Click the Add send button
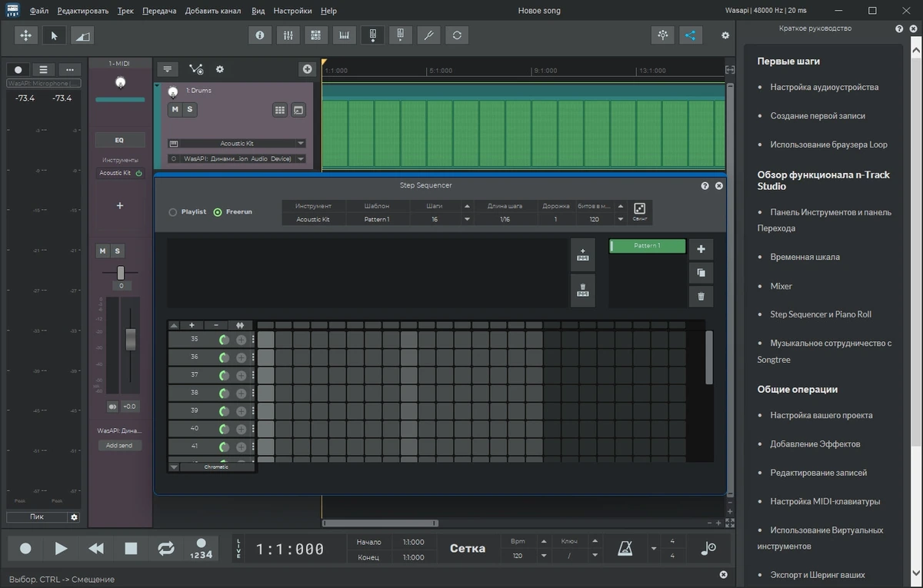 119,445
